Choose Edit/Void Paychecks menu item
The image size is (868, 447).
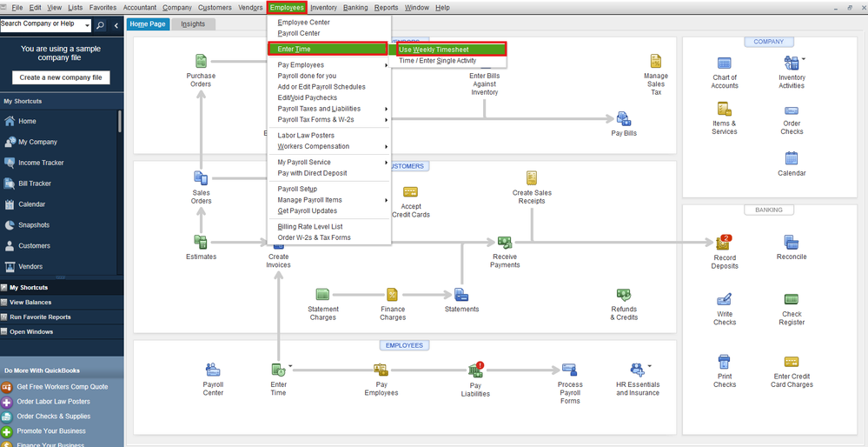[x=308, y=98]
